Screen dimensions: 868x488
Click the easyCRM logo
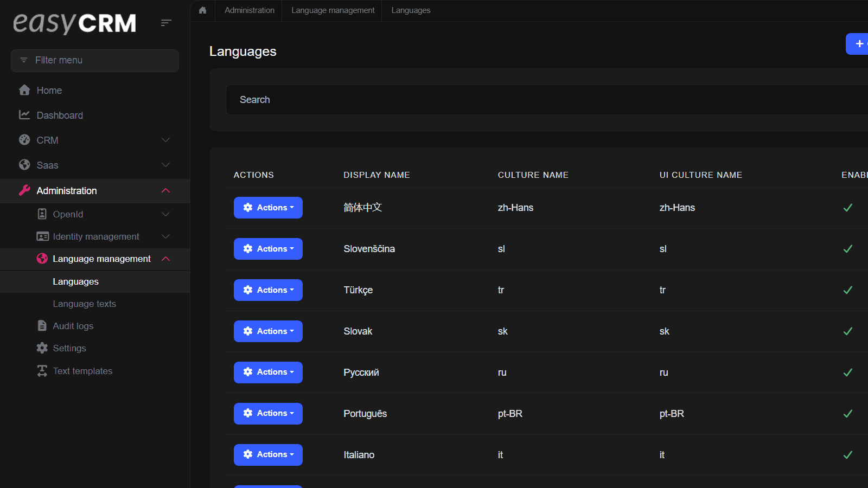coord(74,23)
